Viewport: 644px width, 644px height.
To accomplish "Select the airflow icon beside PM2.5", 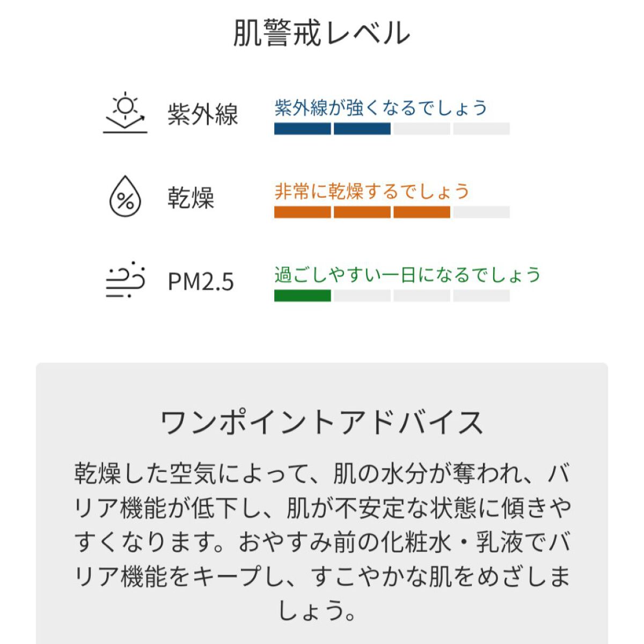I will point(125,280).
